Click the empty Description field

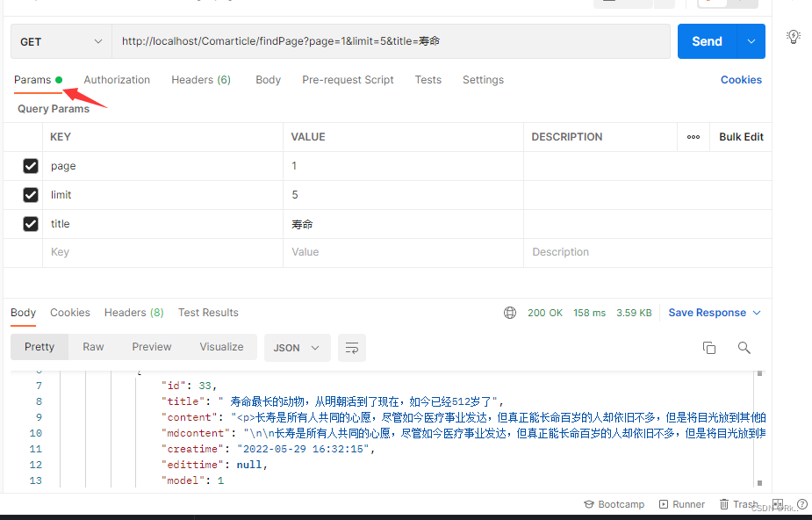(647, 253)
